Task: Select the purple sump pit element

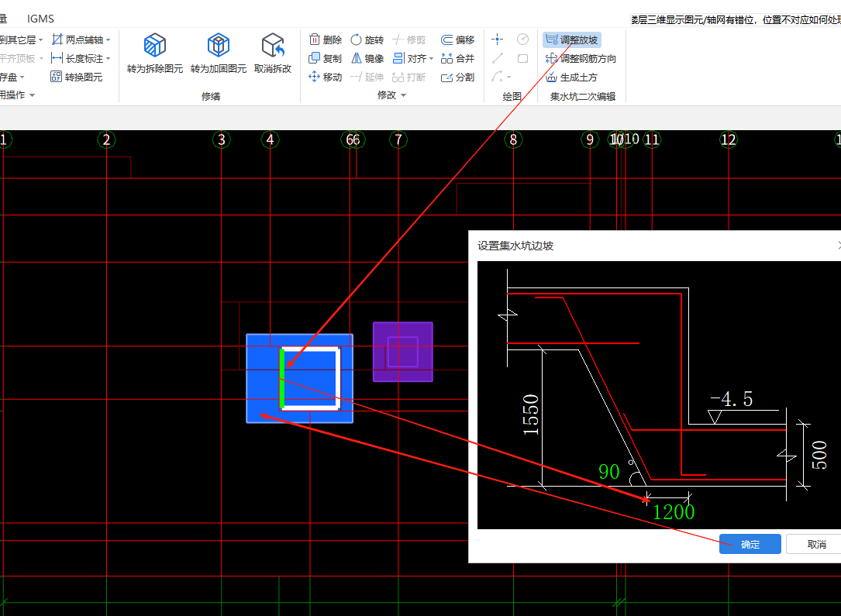Action: point(403,352)
